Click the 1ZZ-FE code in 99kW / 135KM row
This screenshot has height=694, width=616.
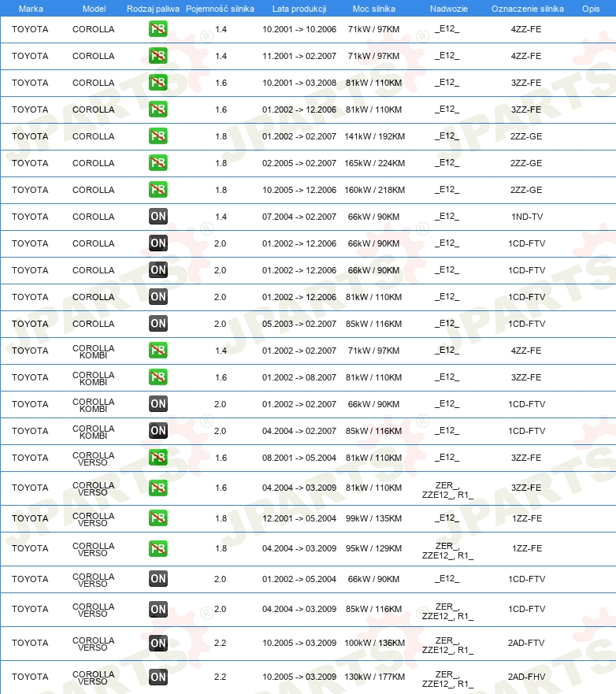tap(527, 518)
